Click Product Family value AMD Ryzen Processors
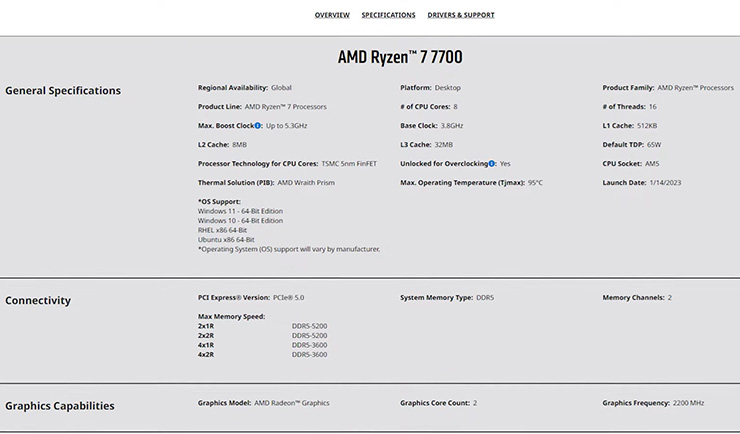Image resolution: width=740 pixels, height=434 pixels. click(695, 88)
